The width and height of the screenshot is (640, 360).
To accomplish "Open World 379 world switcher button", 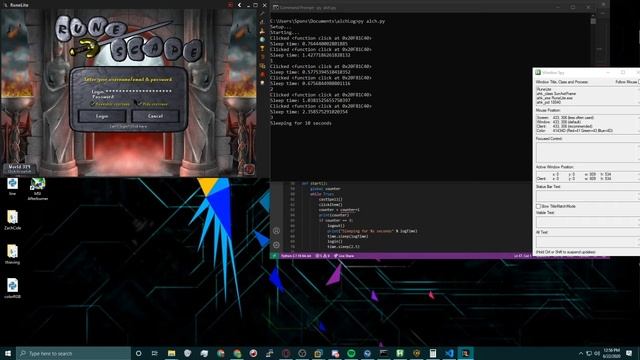I will (20, 169).
